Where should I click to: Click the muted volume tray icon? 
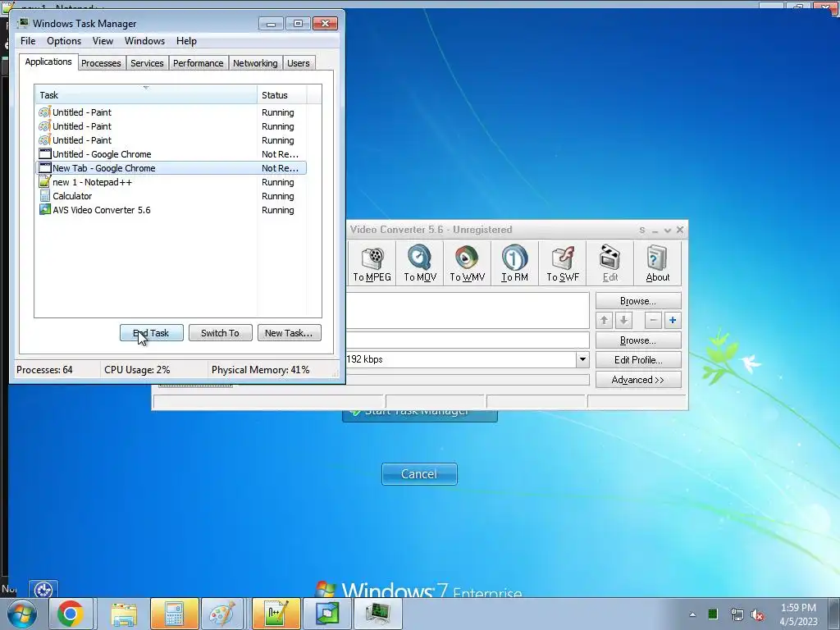[x=757, y=614]
